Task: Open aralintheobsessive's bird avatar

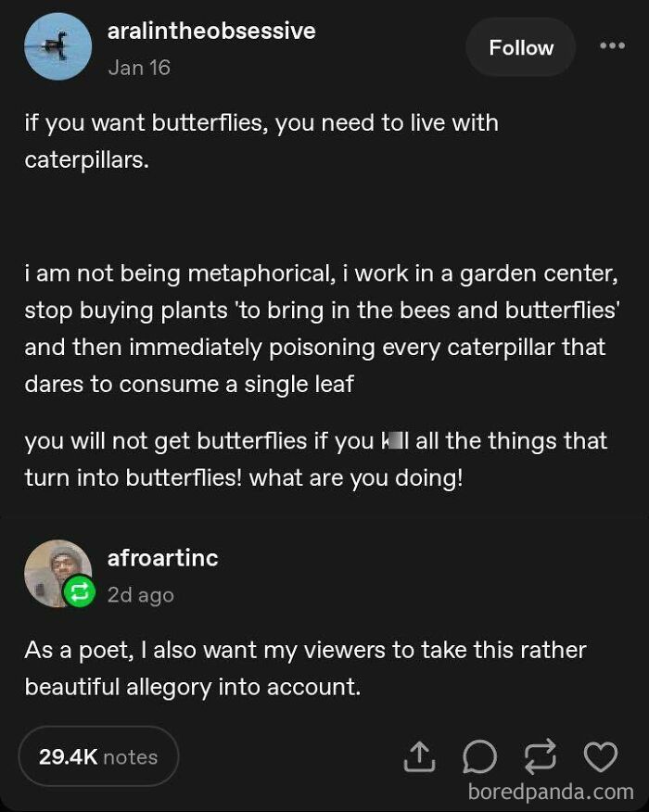Action: click(57, 46)
